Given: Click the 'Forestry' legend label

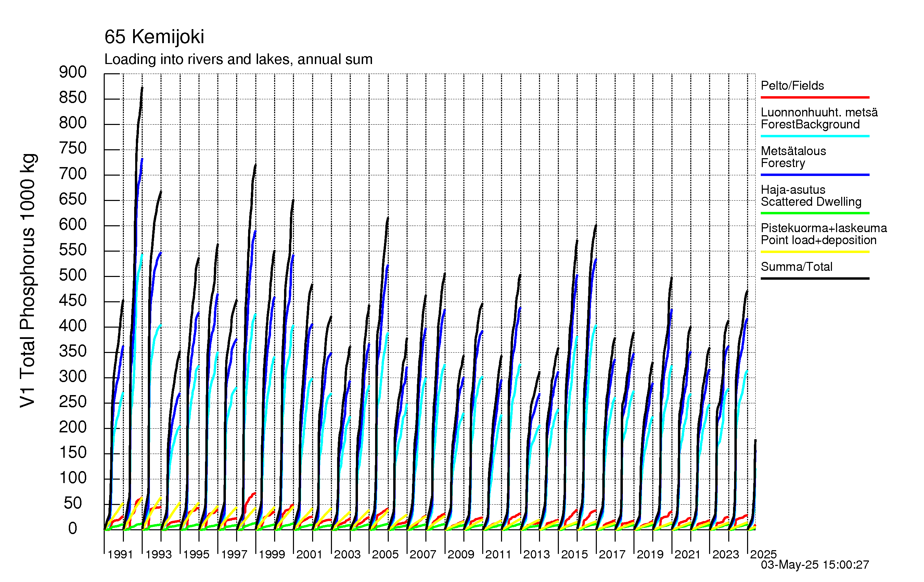Looking at the screenshot, I should (x=783, y=163).
